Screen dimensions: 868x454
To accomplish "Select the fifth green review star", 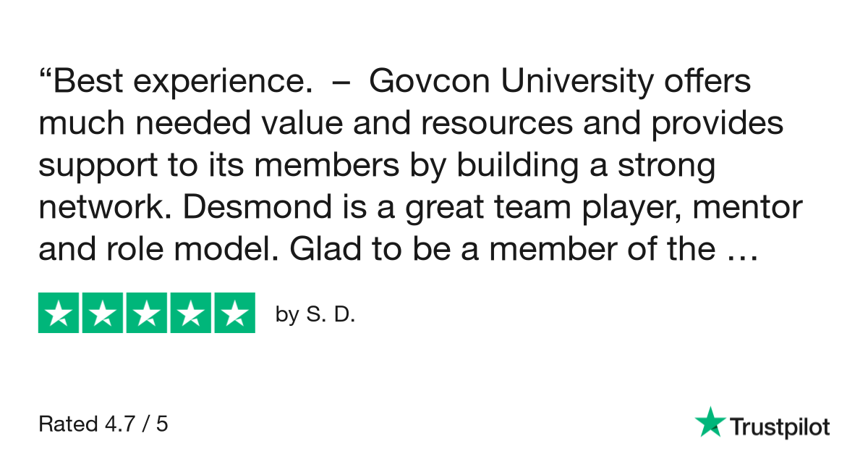I will tap(234, 313).
